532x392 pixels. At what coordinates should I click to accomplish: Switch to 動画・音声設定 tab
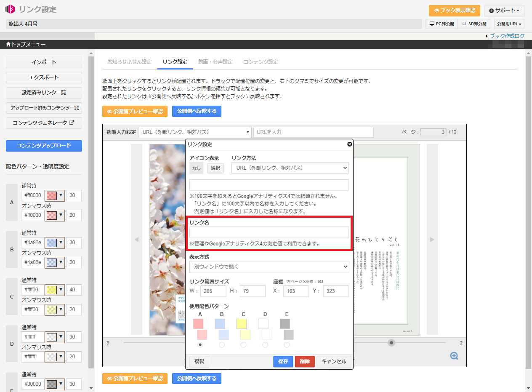coord(215,62)
